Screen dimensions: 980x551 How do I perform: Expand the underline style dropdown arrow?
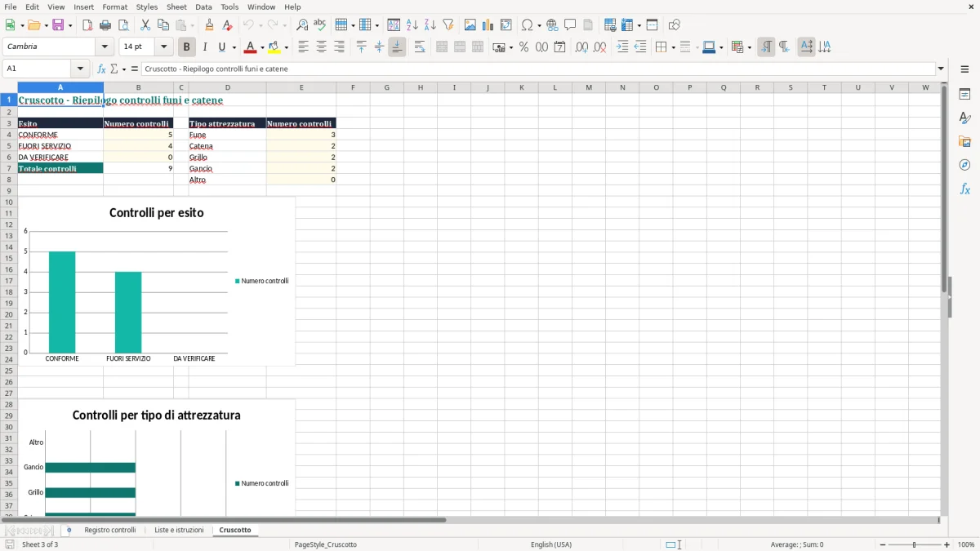tap(234, 47)
